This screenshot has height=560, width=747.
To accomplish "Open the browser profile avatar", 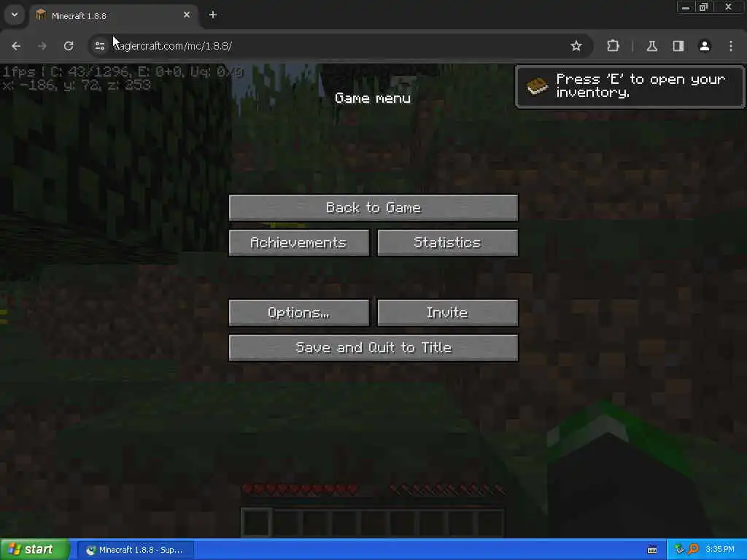I will tap(705, 46).
